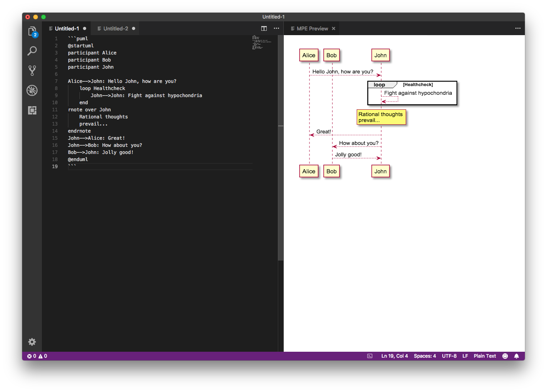Open the Extensions panel
Screen dimensions: 547x392
(x=32, y=110)
